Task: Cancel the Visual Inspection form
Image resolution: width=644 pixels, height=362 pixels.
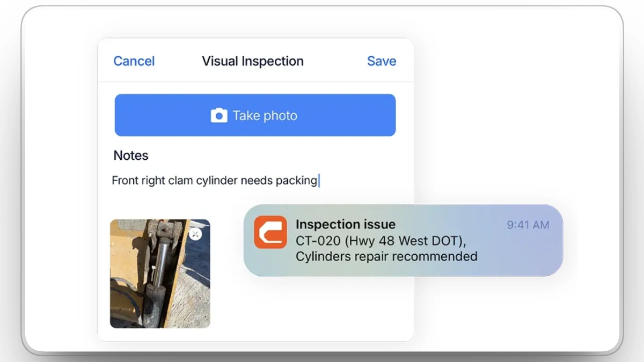Action: click(x=134, y=61)
